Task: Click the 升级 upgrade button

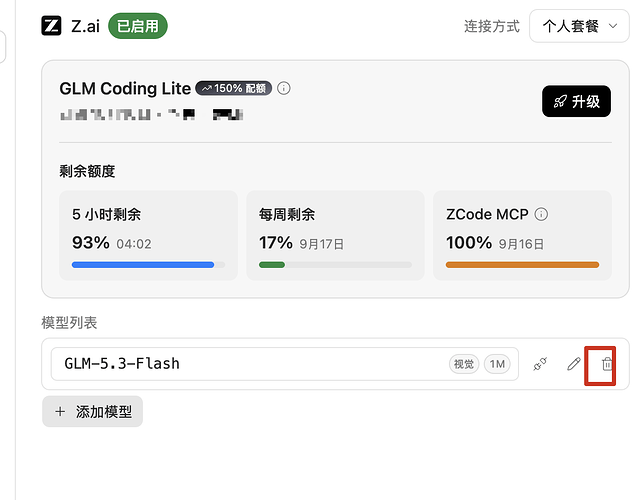Action: coord(576,101)
